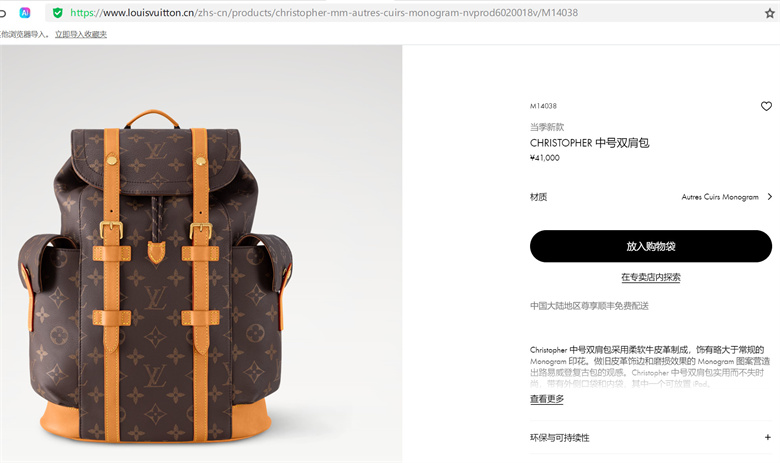Click 查看更多 to read full description

click(547, 399)
